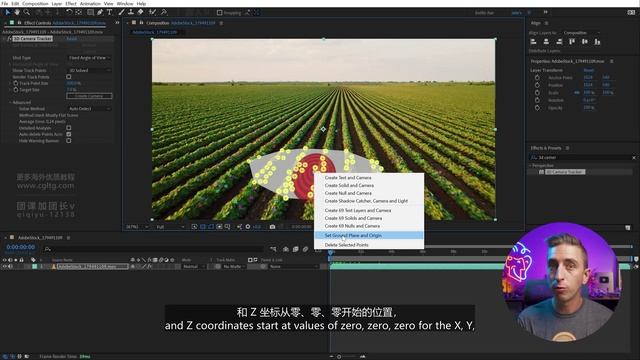The height and width of the screenshot is (360, 640).
Task: Select the Rectangle shape tool
Action: coord(91,12)
